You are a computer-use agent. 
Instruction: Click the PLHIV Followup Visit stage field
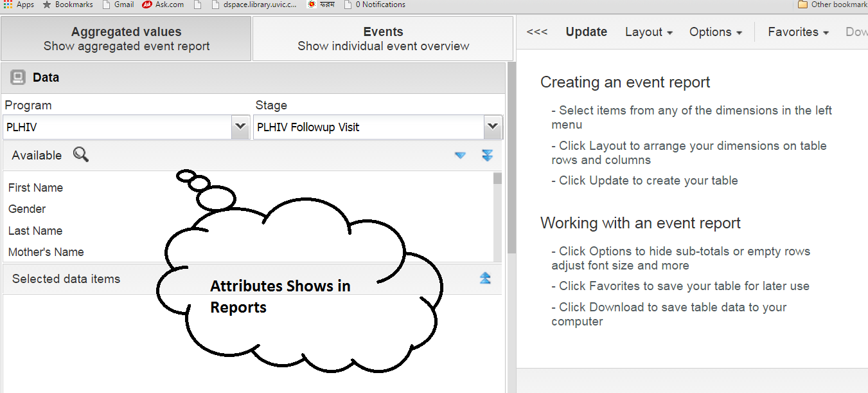pos(369,127)
